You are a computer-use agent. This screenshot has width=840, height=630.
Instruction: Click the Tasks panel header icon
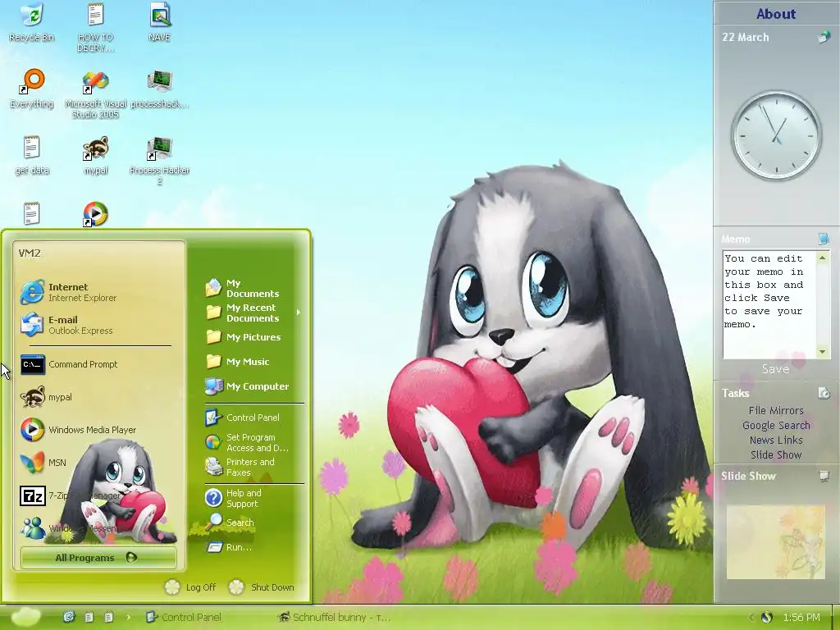(x=824, y=393)
